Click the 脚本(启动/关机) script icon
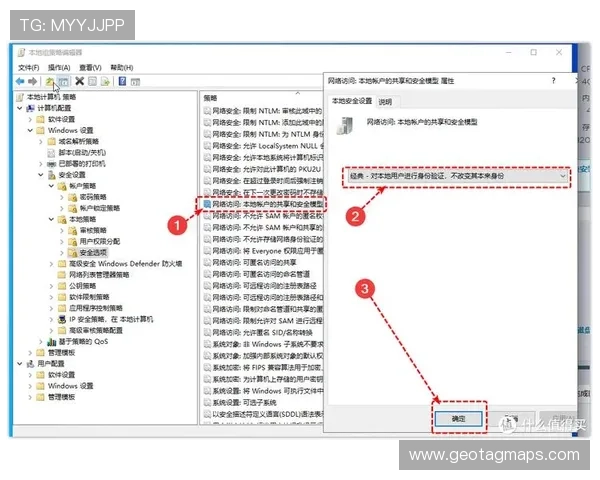The image size is (600, 480). point(51,153)
